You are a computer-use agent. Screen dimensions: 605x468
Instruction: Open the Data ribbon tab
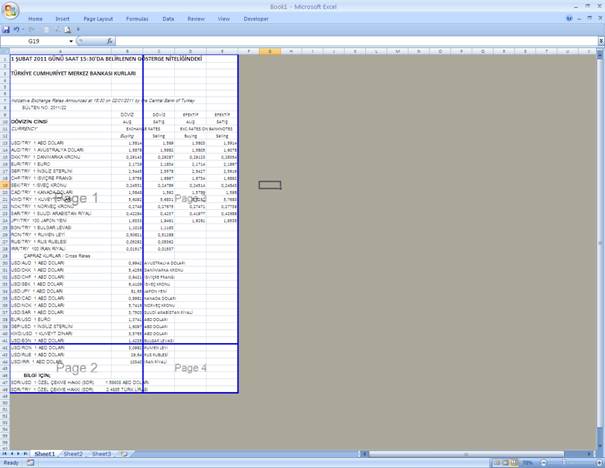tap(168, 19)
